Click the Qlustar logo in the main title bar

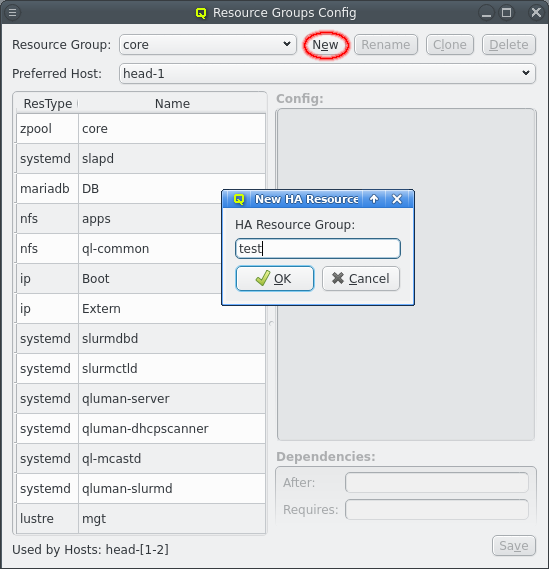point(201,13)
